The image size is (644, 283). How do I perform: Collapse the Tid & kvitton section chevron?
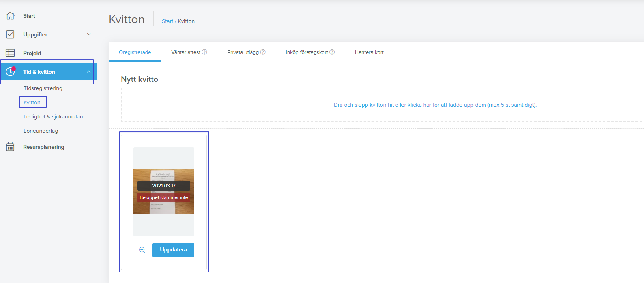[x=89, y=71]
